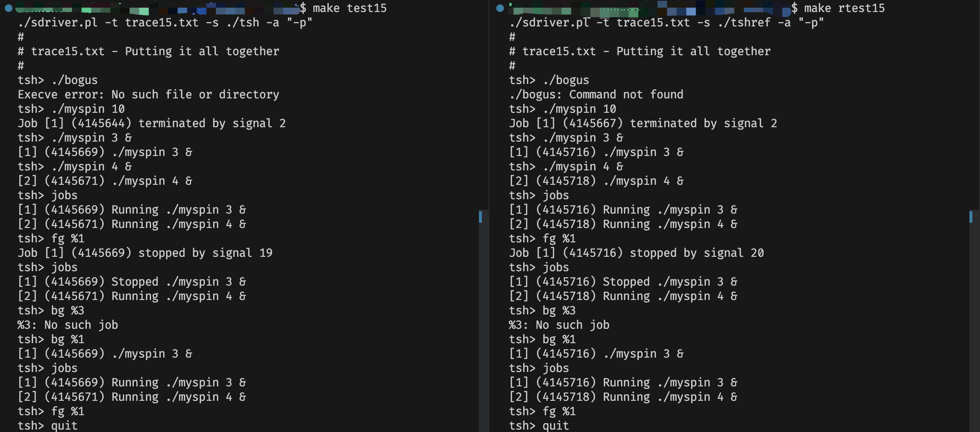Click the left terminal's blue scrollbar marker
Screen dimensions: 980x432
click(x=480, y=217)
